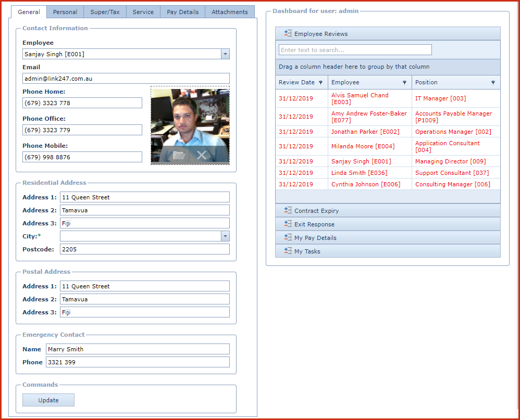Viewport: 520px width, 420px height.
Task: Collapse the Employee Reviews section
Action: pos(388,33)
